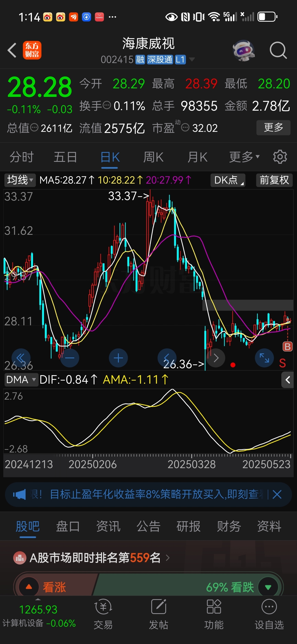
Task: Open 计算机设备 sector index 1265.93
Action: point(38,616)
